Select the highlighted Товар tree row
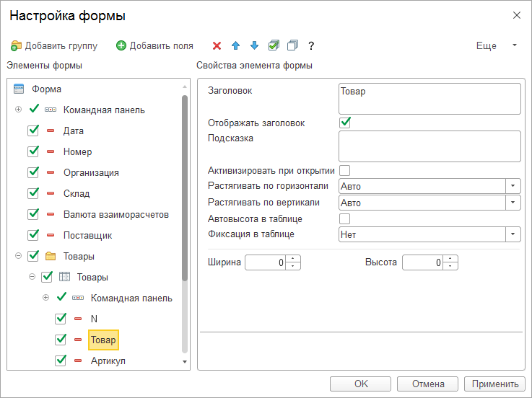Image resolution: width=532 pixels, height=398 pixels. click(103, 340)
